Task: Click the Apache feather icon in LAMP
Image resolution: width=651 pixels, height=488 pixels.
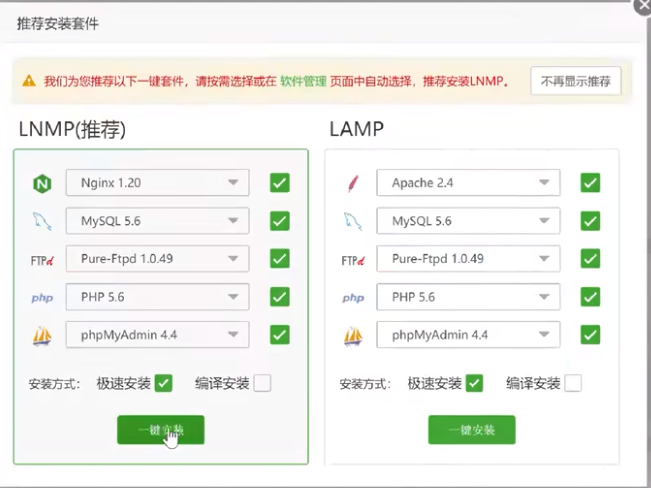Action: [x=353, y=183]
